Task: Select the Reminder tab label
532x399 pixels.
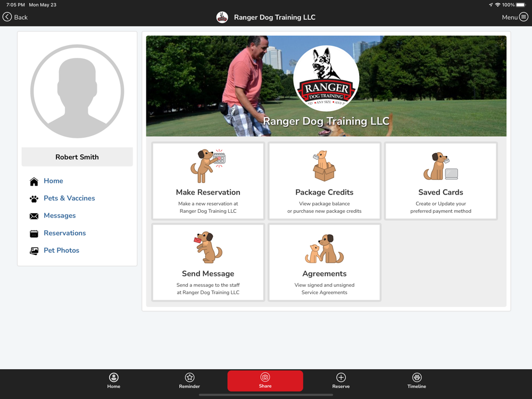Action: click(x=189, y=386)
